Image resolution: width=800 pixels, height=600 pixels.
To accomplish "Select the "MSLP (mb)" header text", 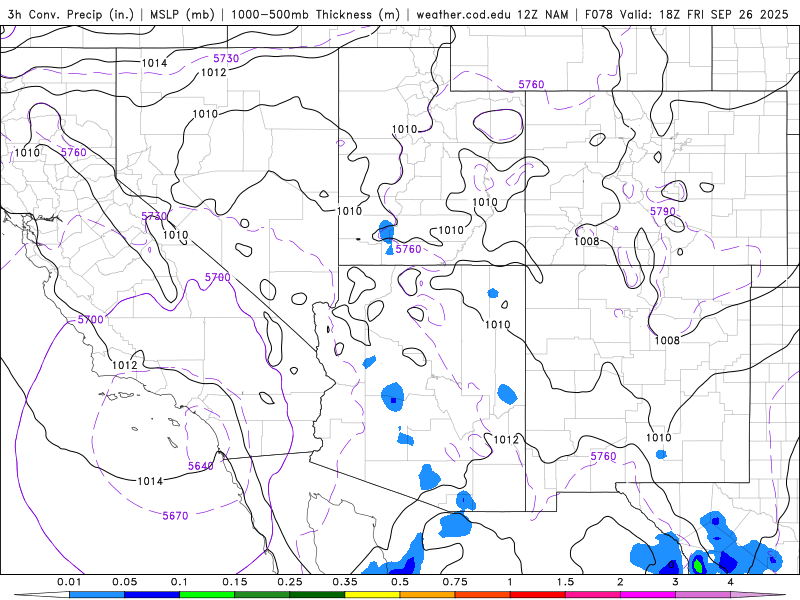I will pos(182,14).
